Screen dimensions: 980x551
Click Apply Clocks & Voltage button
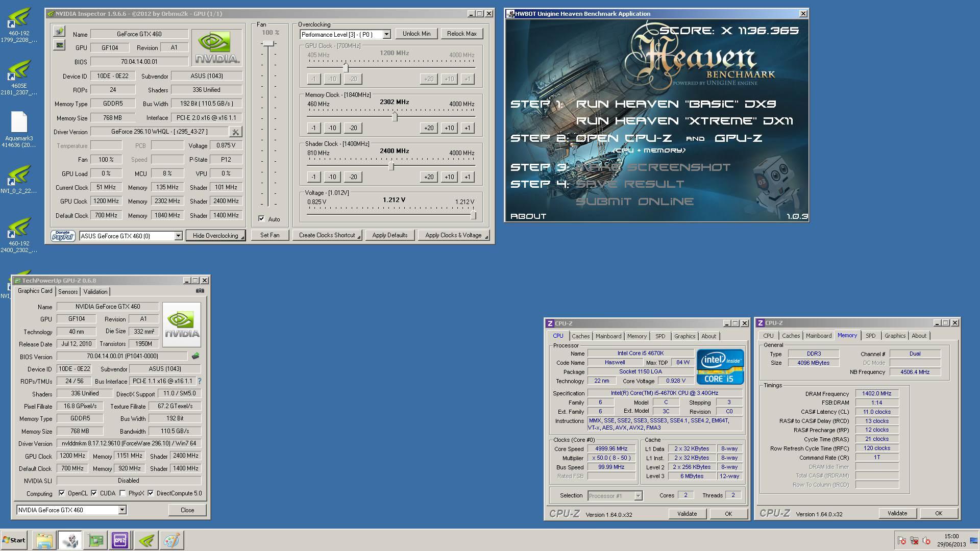(453, 235)
